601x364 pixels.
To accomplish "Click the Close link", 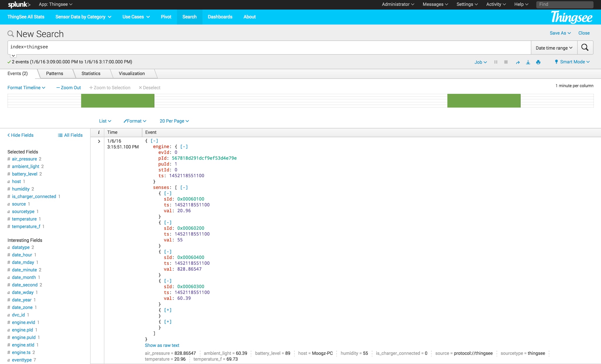I will (x=584, y=33).
